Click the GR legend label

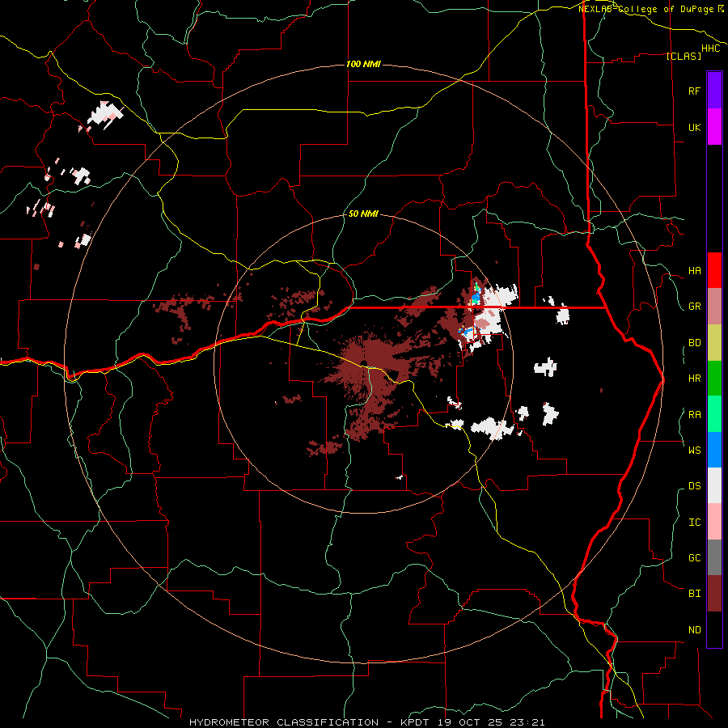pos(694,307)
